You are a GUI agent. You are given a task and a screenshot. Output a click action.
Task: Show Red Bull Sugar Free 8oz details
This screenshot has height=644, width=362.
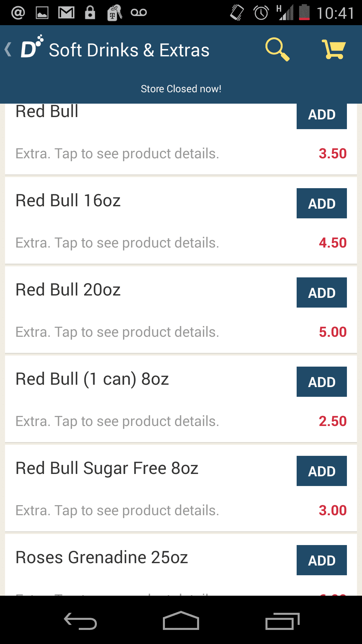[x=117, y=511]
